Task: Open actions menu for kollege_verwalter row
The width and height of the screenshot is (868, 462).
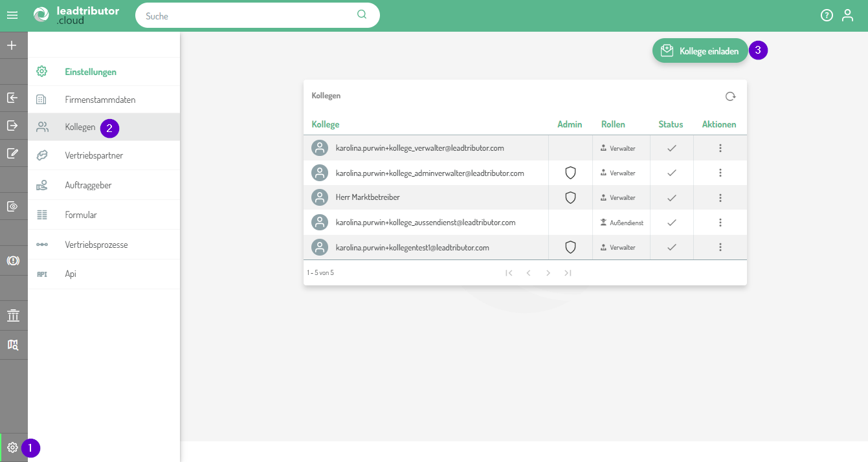Action: click(720, 148)
